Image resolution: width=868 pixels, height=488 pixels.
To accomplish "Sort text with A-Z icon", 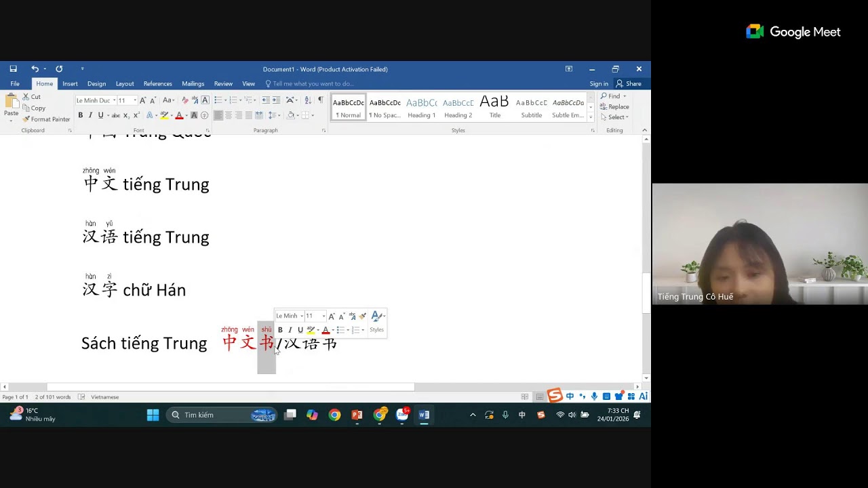I will [308, 100].
